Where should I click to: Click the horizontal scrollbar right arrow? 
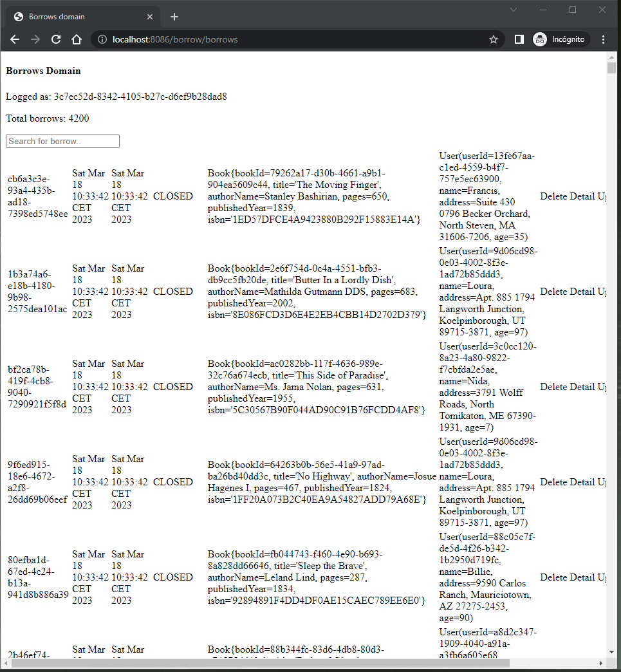coord(600,664)
